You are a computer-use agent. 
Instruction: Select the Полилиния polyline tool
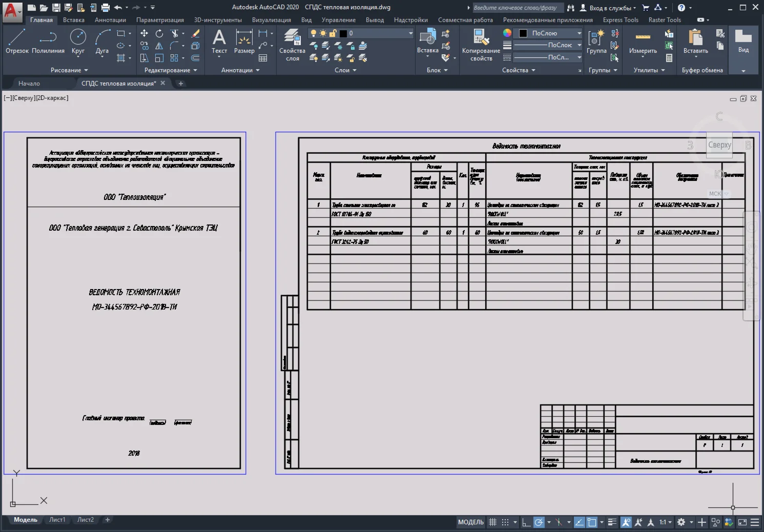48,41
